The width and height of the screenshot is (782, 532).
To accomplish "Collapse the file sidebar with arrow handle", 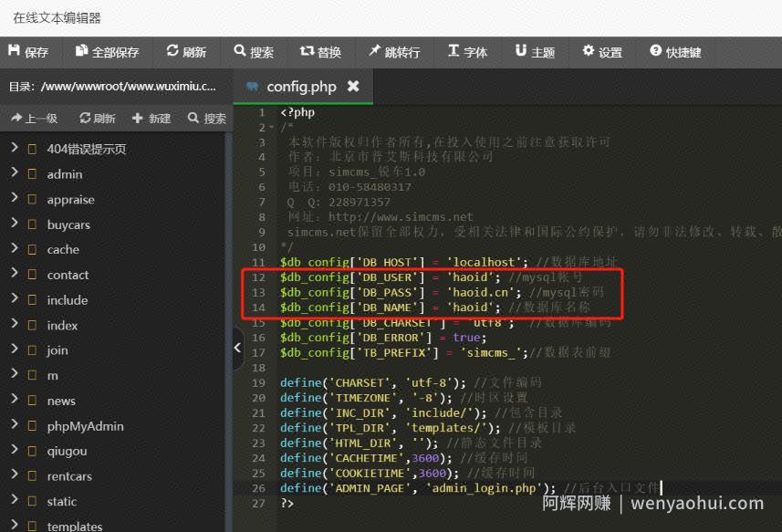I will pos(238,348).
